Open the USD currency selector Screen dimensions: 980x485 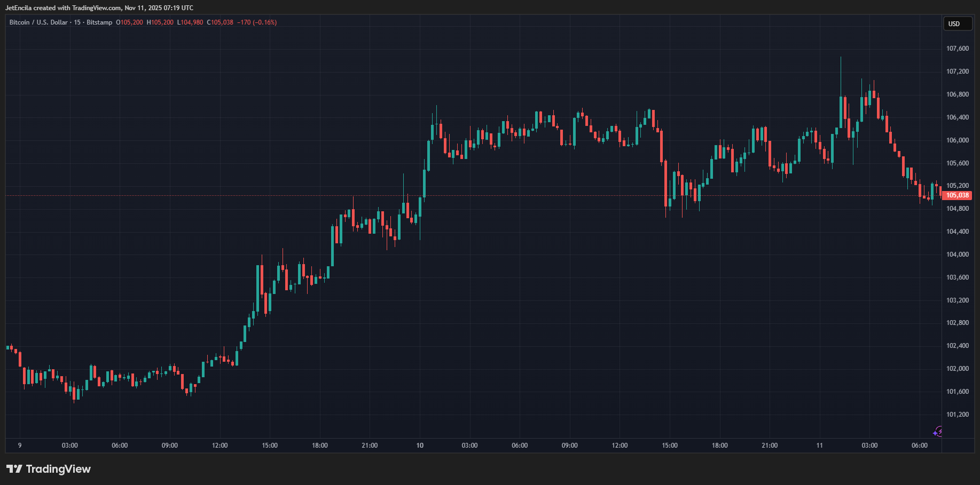coord(957,24)
